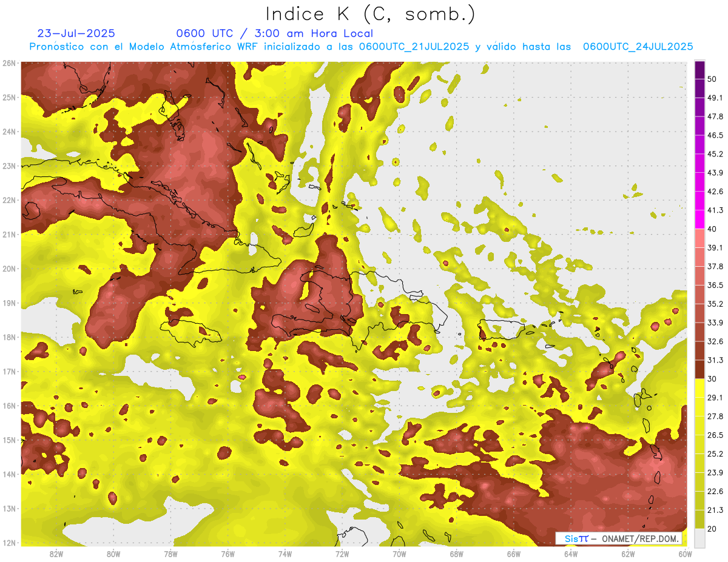Click the legend value '22.6'
Image resolution: width=728 pixels, height=562 pixels.
coord(715,492)
